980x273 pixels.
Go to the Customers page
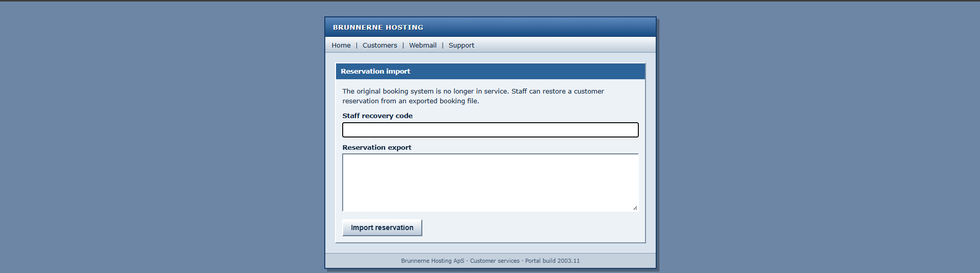pos(379,45)
